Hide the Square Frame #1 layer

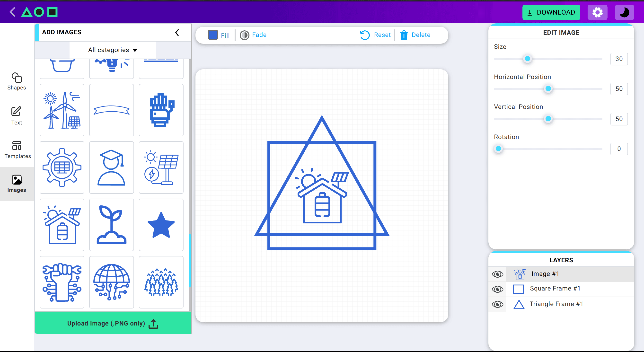pos(497,289)
